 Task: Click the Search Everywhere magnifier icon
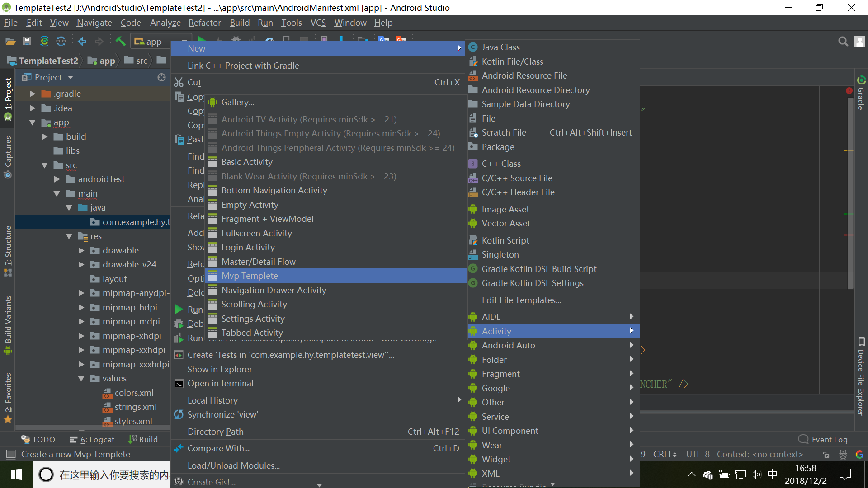843,42
